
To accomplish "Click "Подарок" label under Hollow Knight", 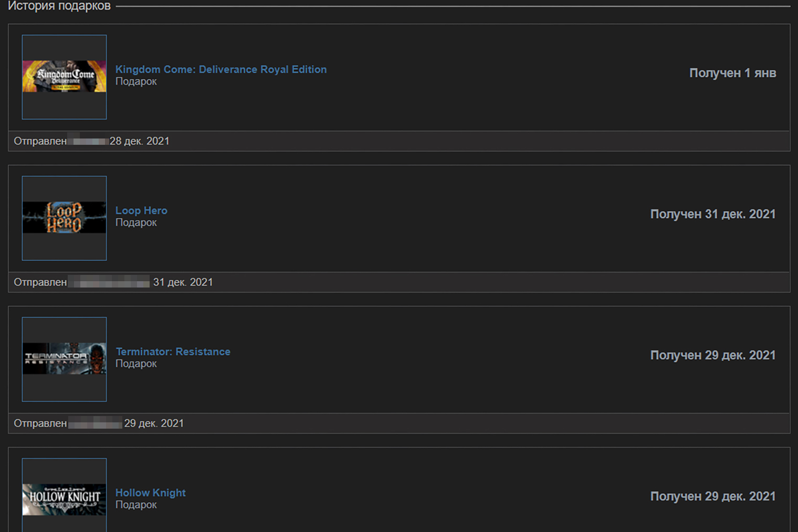I will click(136, 505).
